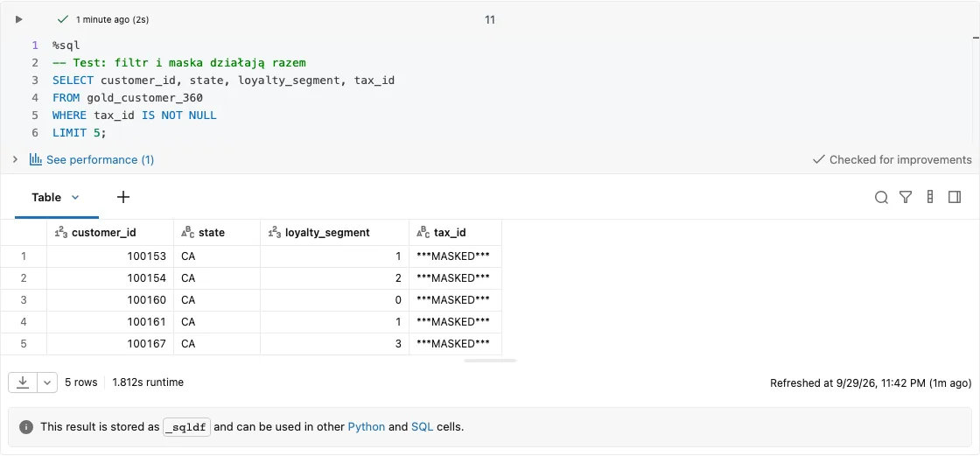Select cell with customer_id 100167
Image resolution: width=980 pixels, height=456 pixels.
(x=110, y=344)
